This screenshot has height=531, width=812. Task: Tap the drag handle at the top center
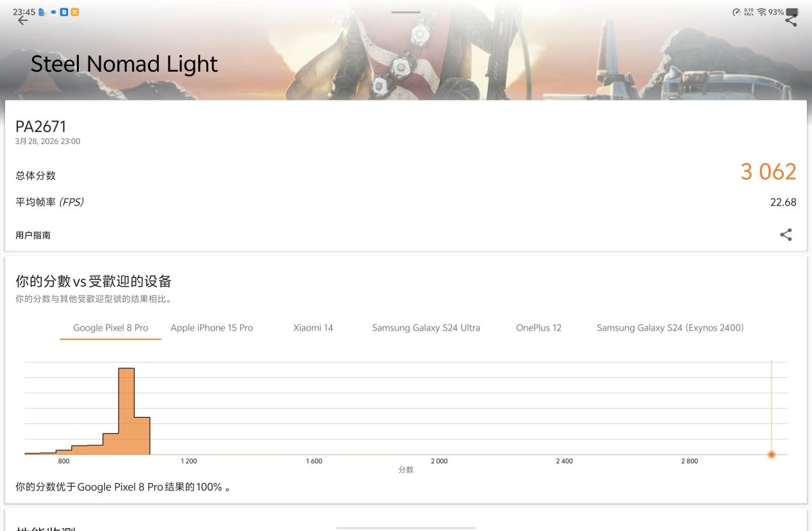406,13
